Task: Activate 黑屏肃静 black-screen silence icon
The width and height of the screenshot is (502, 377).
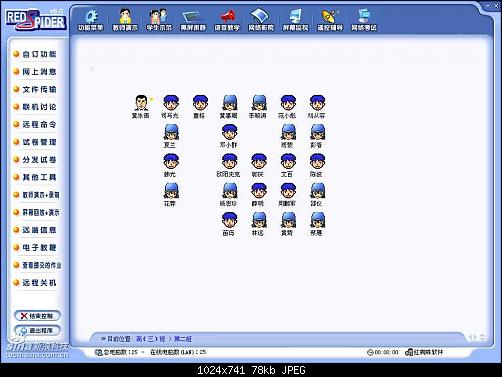Action: (x=193, y=20)
